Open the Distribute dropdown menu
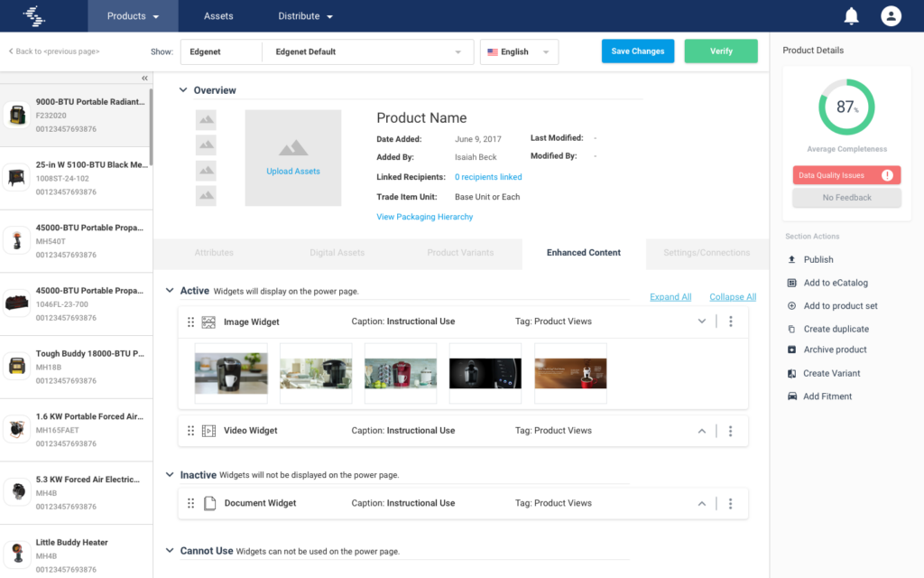Screen dimensions: 924x578 tap(305, 16)
